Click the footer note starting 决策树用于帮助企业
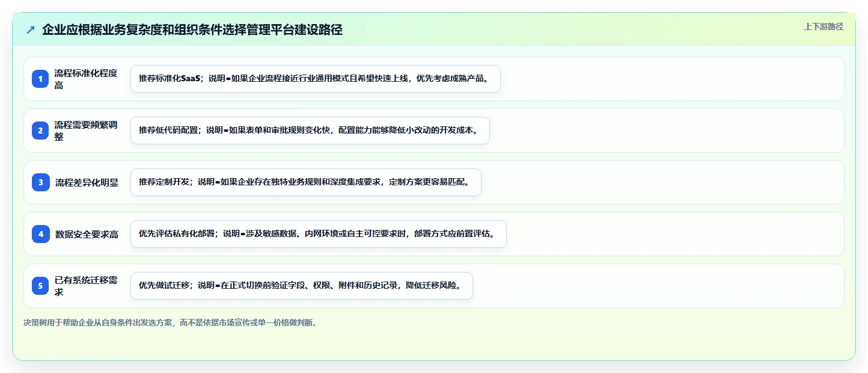This screenshot has width=868, height=373. (170, 322)
